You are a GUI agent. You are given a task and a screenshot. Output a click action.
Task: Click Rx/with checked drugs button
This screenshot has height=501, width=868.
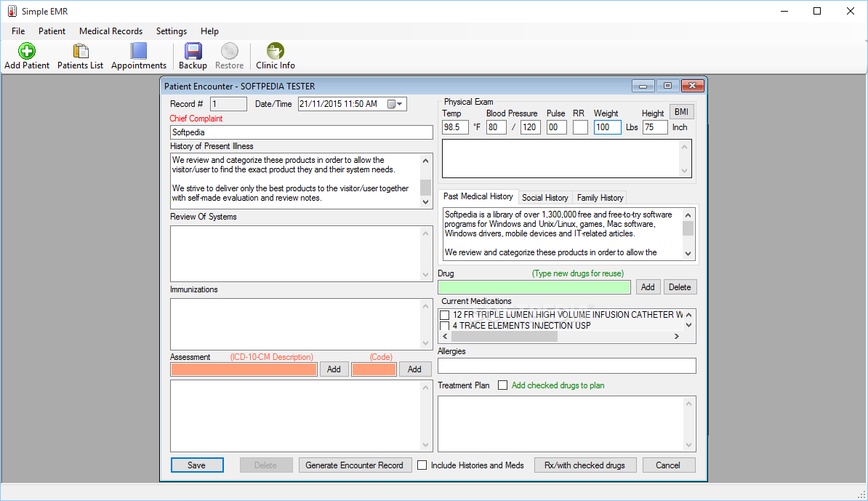[x=585, y=465]
